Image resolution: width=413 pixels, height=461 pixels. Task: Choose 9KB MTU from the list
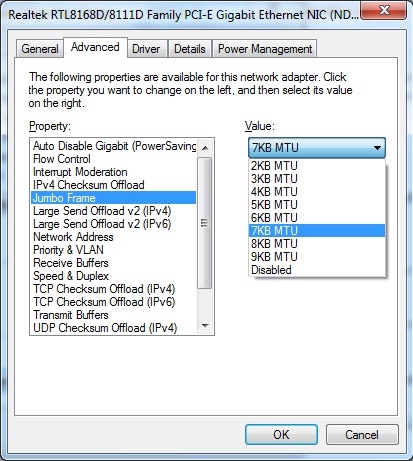click(x=317, y=257)
